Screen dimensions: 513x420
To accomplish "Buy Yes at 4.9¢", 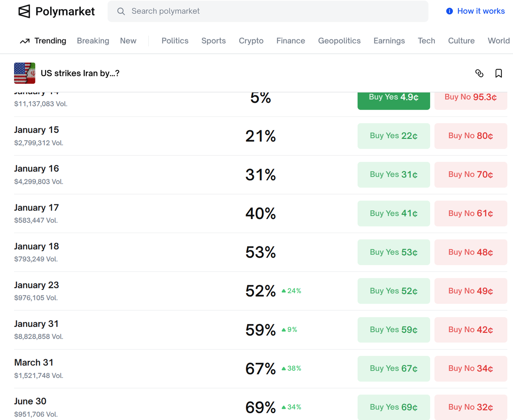I will coord(394,100).
